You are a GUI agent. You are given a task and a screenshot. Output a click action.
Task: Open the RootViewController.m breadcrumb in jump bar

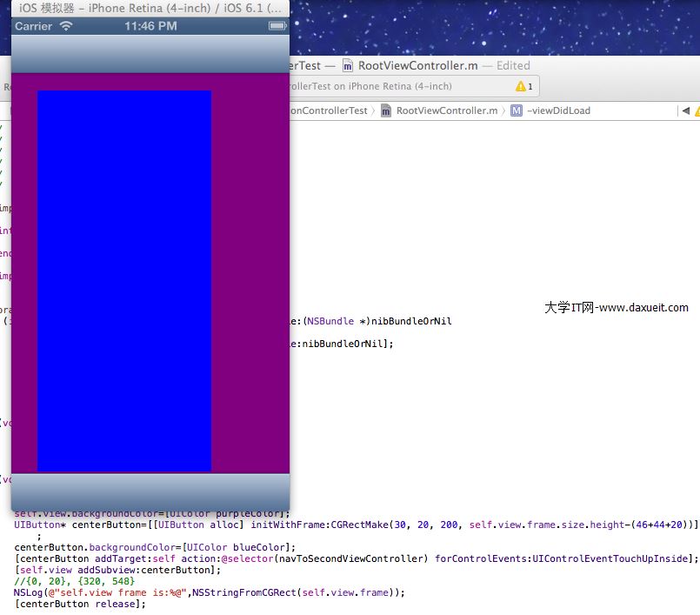coord(446,110)
